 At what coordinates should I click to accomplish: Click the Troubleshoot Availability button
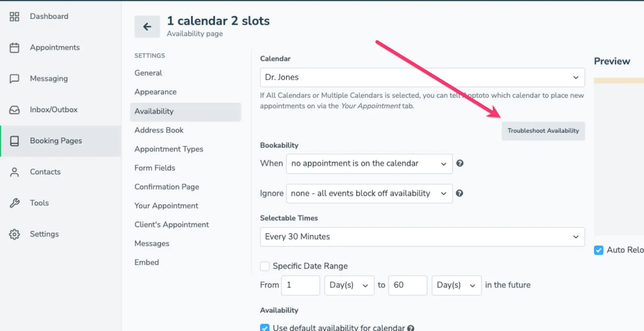tap(543, 131)
